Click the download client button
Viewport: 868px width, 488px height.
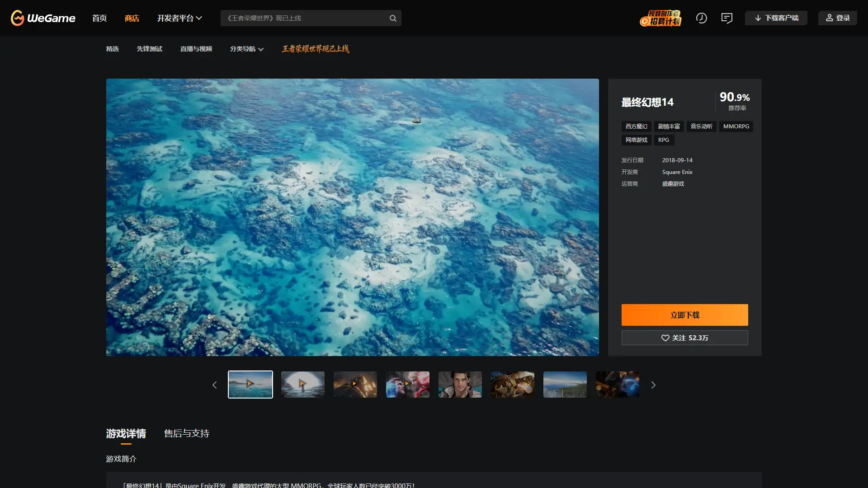click(x=776, y=18)
